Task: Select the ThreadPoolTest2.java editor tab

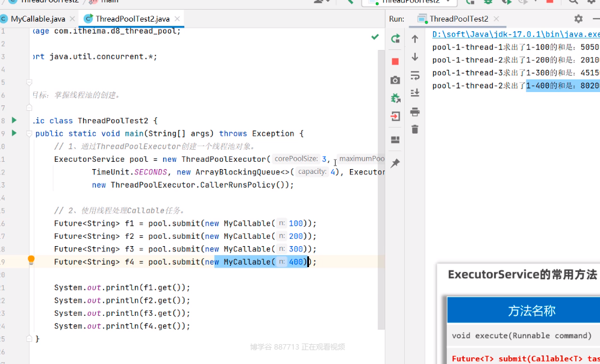Action: [x=133, y=19]
